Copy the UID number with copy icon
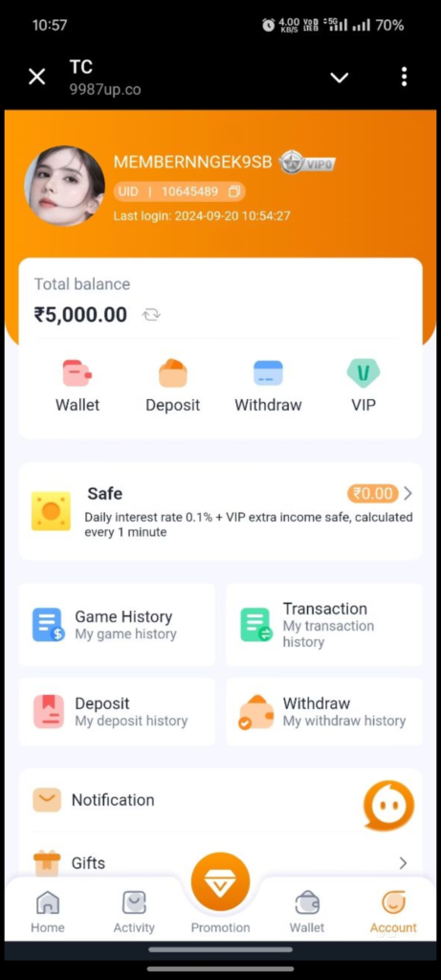 (x=235, y=191)
